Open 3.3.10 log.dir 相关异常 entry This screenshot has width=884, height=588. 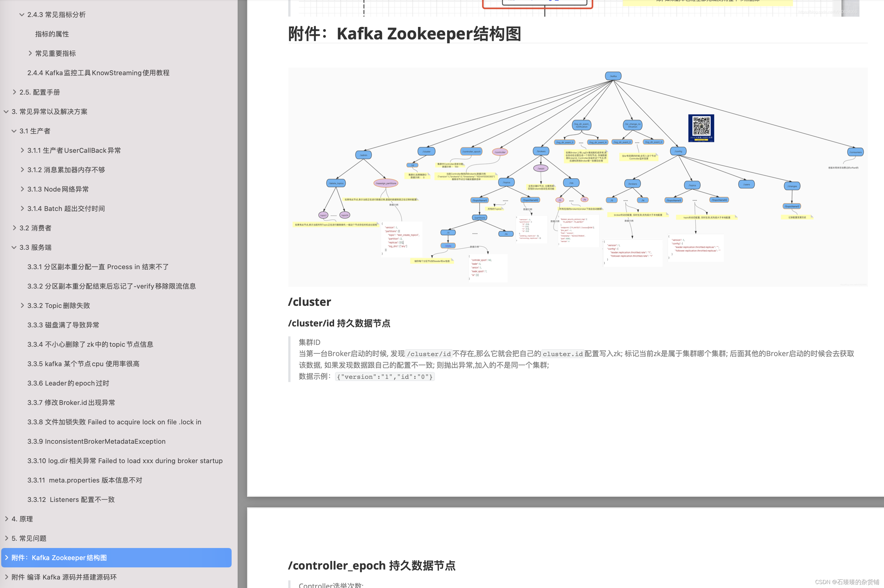pos(125,460)
